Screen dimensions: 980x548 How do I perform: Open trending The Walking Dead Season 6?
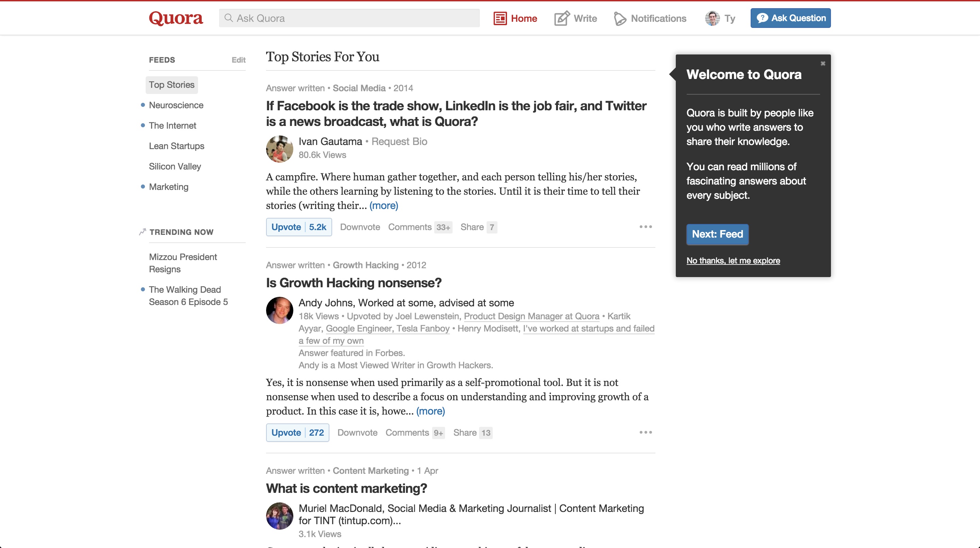tap(188, 296)
